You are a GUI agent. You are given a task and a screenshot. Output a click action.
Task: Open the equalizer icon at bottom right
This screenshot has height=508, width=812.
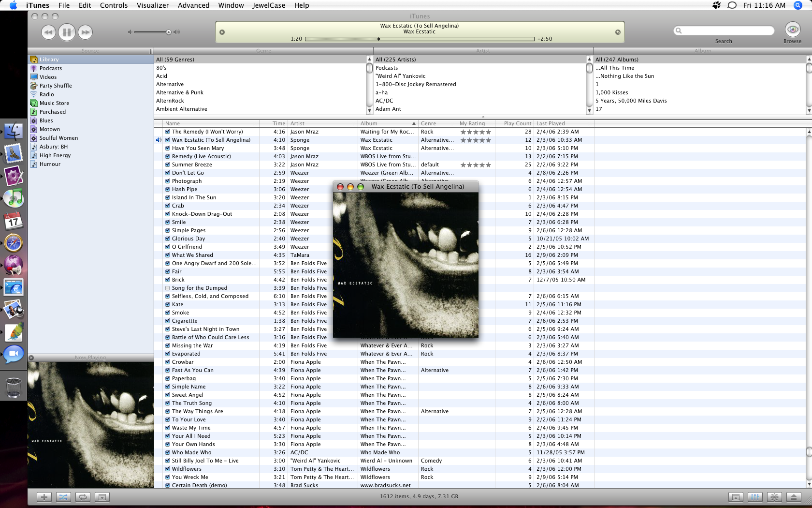point(755,497)
